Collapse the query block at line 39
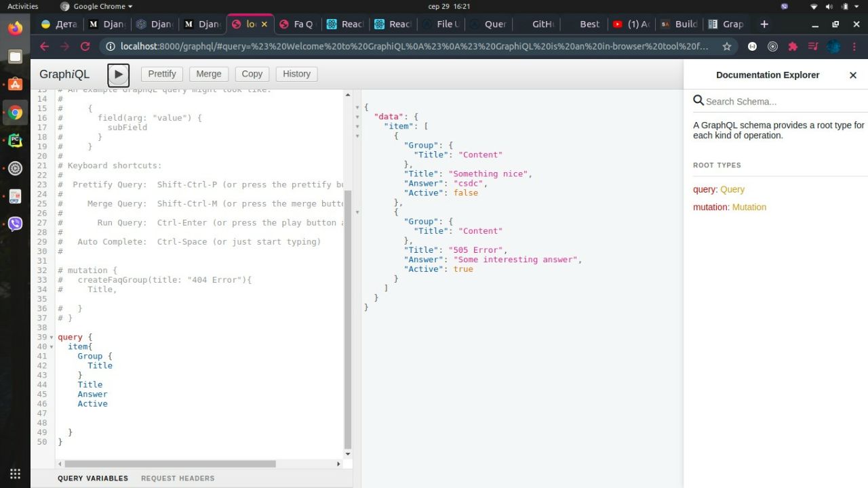The width and height of the screenshot is (868, 488). pos(52,338)
